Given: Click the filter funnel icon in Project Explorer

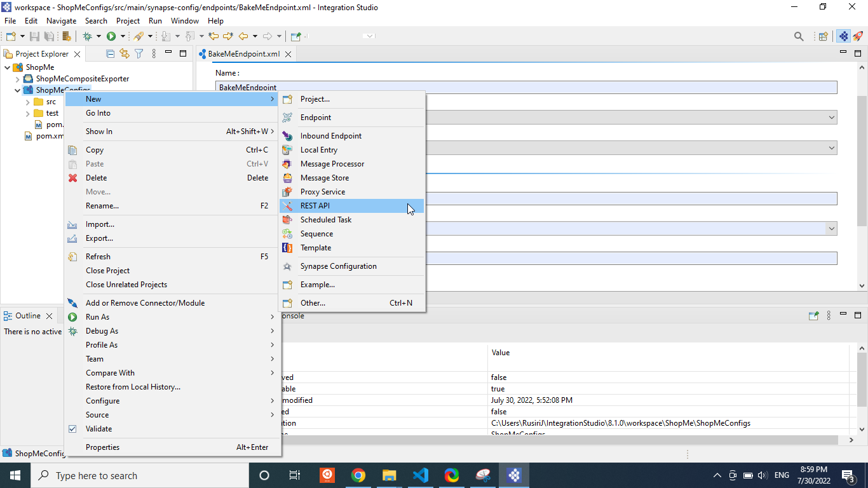Looking at the screenshot, I should tap(139, 54).
